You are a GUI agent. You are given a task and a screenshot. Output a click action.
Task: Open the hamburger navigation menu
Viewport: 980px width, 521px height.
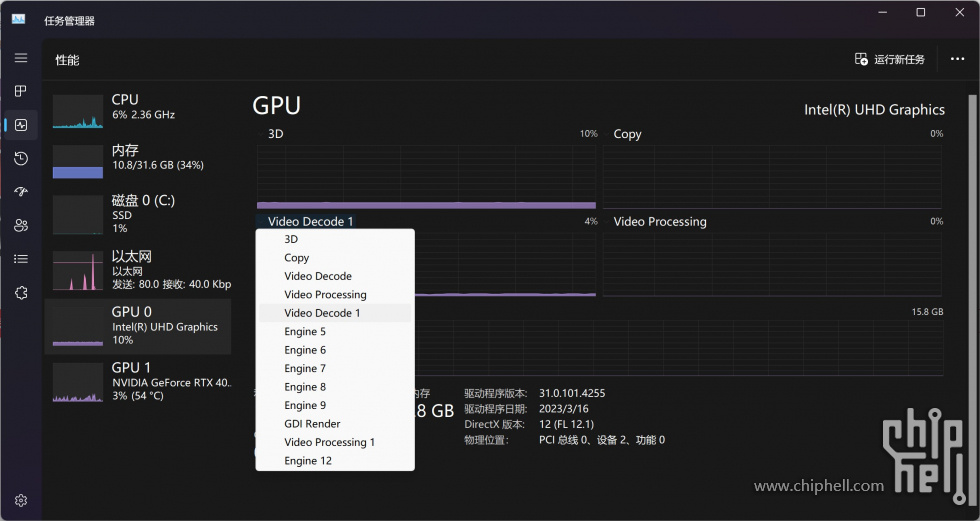21,58
